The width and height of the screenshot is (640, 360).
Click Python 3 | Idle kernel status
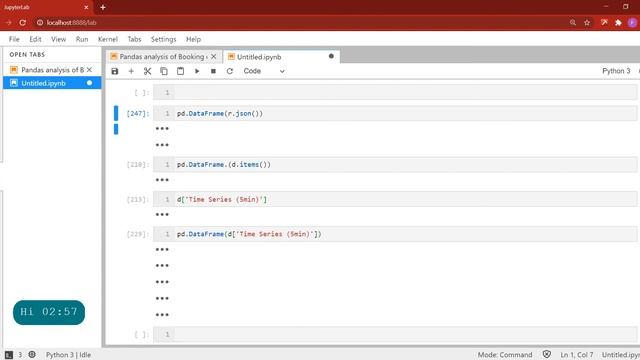point(68,355)
